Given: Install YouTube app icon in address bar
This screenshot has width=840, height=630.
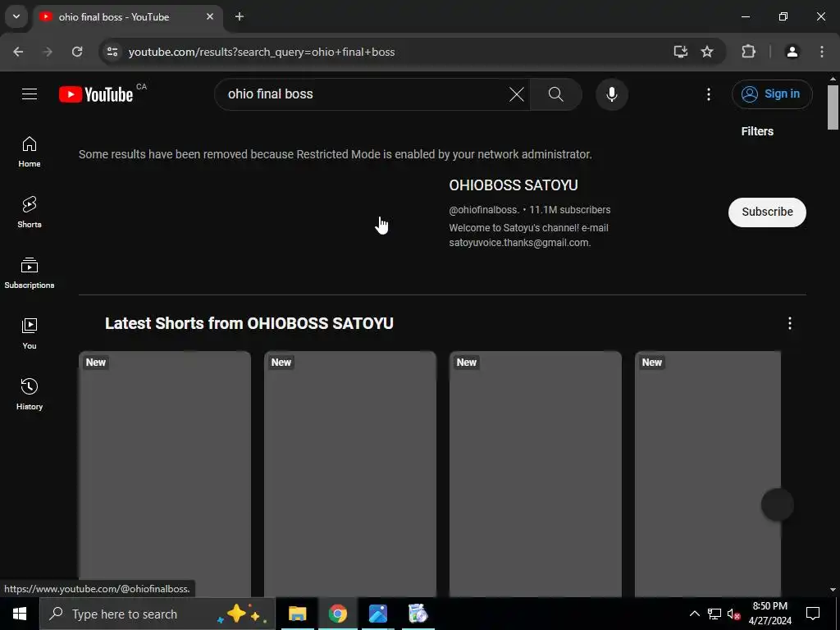Looking at the screenshot, I should 680,52.
